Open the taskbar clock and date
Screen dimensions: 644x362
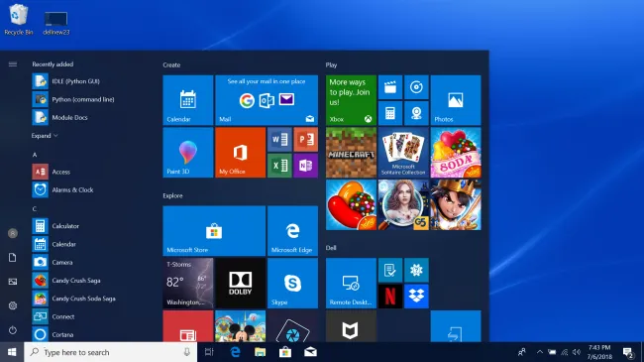[599, 352]
